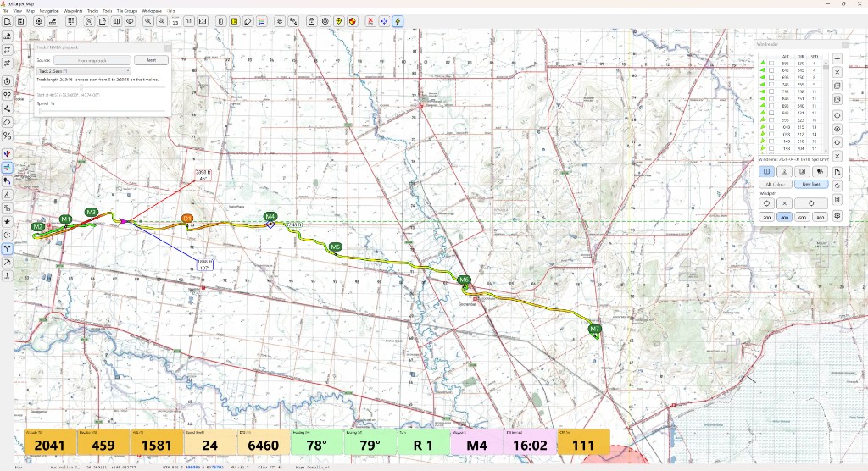This screenshot has width=868, height=471.
Task: Click the blue four-arrow move icon
Action: pos(384,21)
